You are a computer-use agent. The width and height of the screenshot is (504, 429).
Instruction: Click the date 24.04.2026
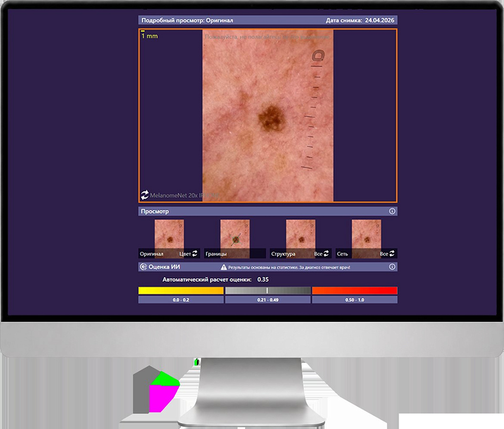click(x=380, y=20)
